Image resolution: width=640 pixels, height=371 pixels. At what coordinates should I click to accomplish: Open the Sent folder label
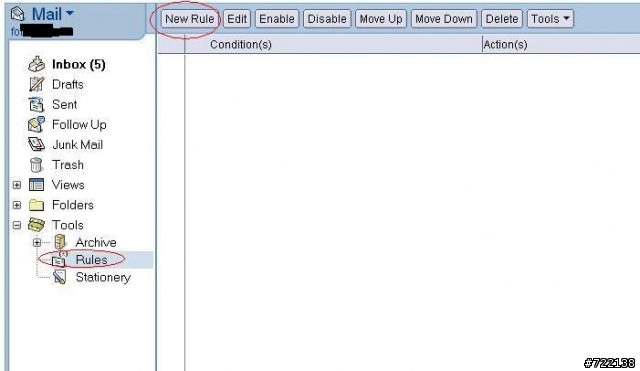(64, 104)
